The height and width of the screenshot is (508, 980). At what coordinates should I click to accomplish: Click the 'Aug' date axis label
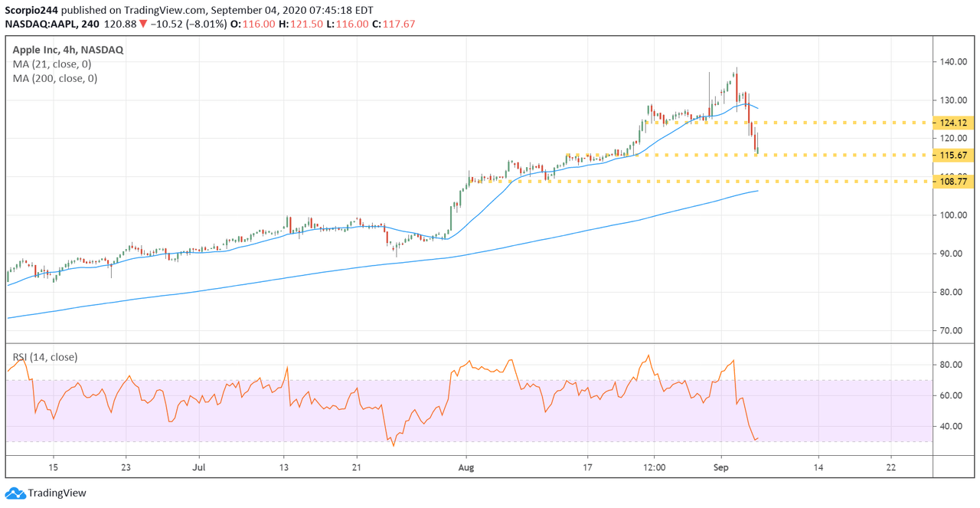[x=465, y=466]
